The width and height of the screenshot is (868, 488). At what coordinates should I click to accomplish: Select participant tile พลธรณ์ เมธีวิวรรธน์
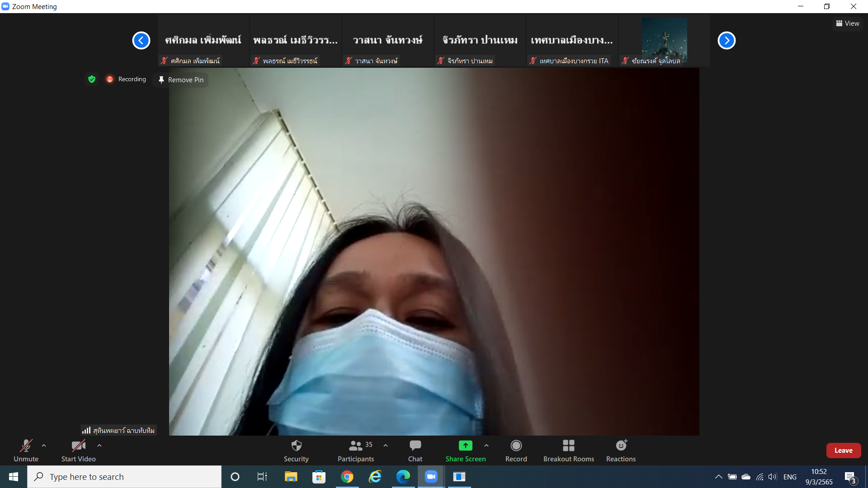[295, 41]
